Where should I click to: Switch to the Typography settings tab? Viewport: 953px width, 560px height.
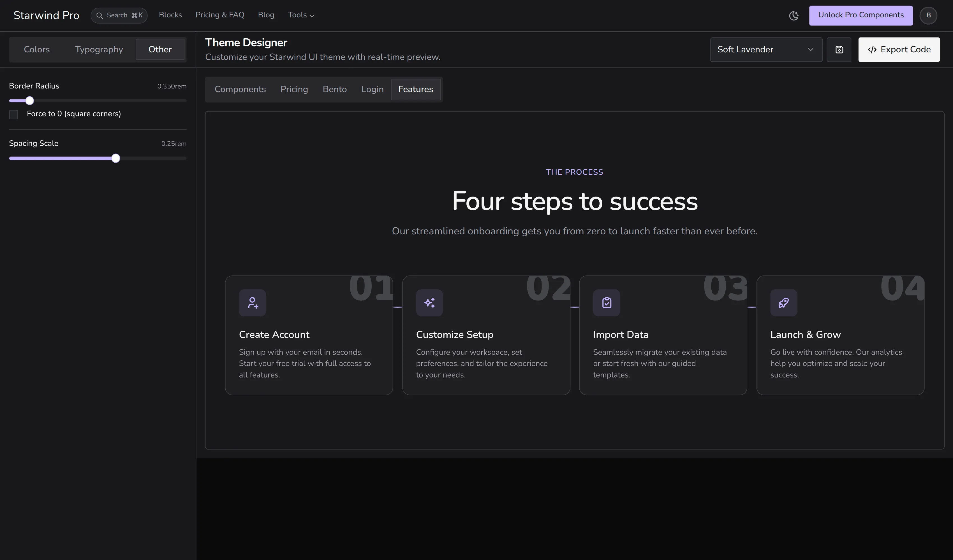pyautogui.click(x=98, y=49)
